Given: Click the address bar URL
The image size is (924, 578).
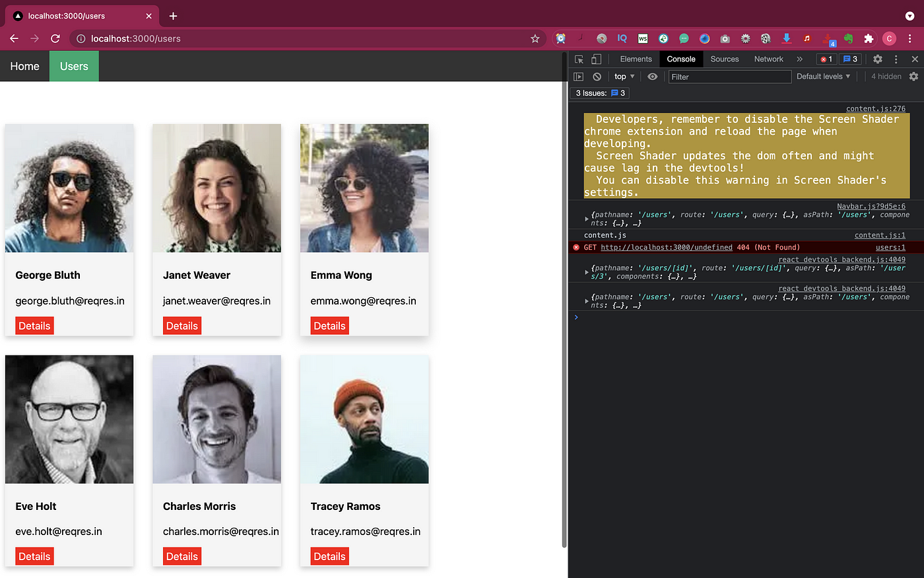Looking at the screenshot, I should pyautogui.click(x=136, y=38).
